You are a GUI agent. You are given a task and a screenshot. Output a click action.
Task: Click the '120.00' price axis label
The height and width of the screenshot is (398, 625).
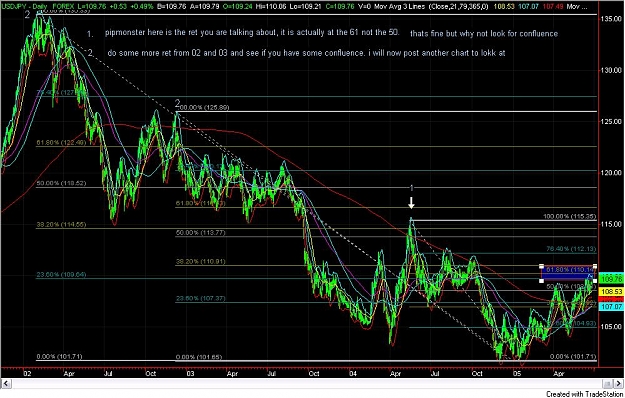coord(612,173)
